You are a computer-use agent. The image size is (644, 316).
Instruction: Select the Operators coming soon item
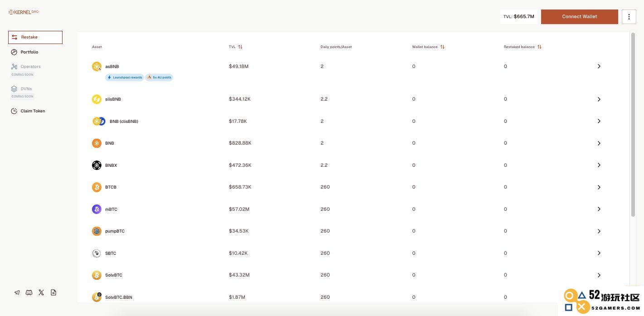(26, 70)
